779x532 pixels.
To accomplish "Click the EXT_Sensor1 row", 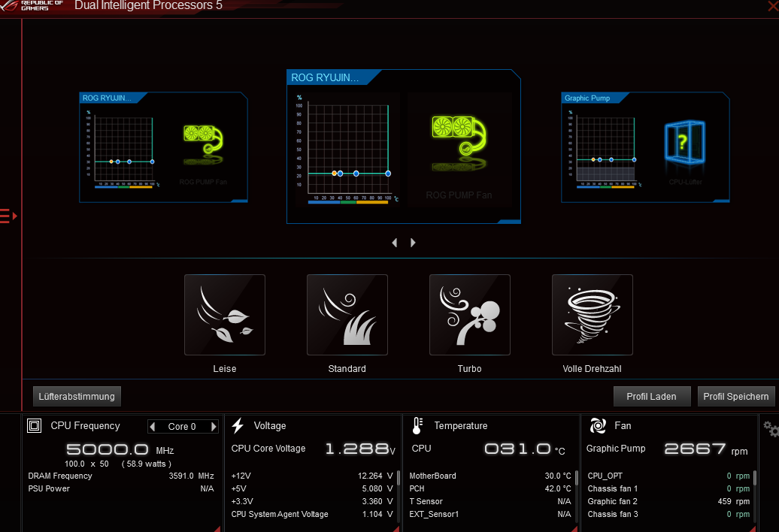I will point(490,514).
